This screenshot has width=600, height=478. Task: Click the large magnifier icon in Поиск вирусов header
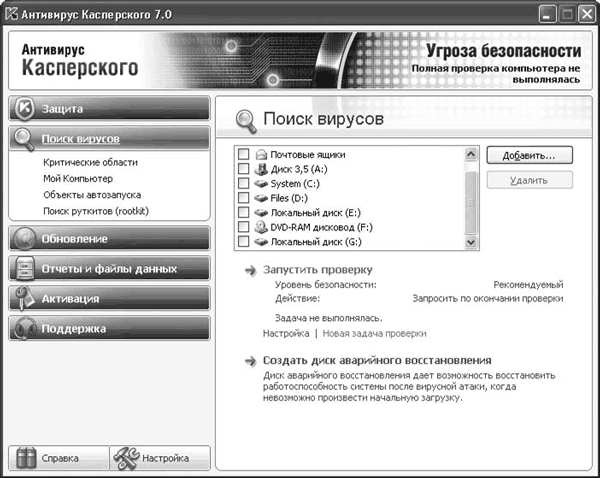[x=246, y=121]
